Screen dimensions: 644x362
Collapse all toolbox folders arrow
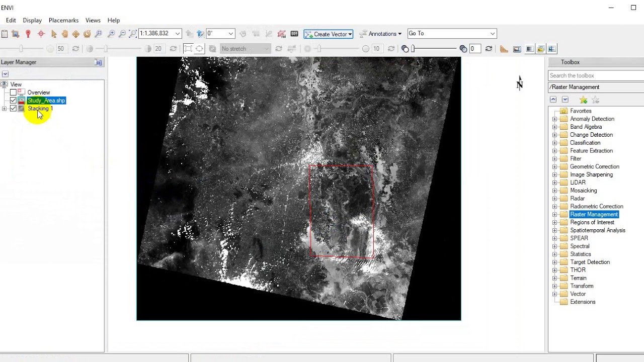[553, 100]
